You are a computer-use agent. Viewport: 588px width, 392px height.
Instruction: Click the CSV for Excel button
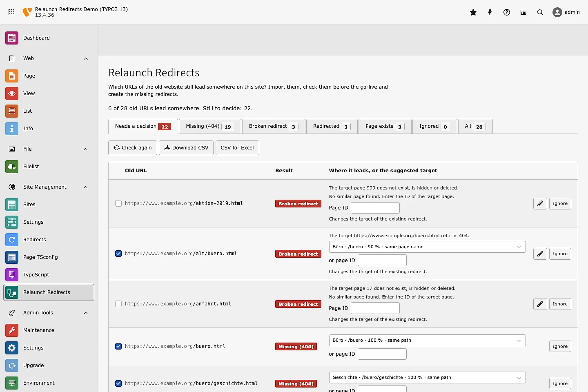coord(237,148)
